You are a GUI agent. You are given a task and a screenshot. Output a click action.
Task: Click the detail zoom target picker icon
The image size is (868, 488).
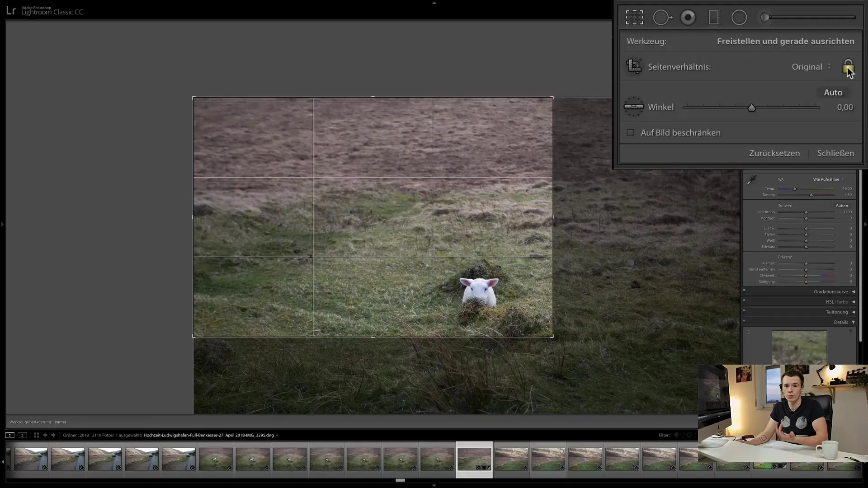pos(748,332)
